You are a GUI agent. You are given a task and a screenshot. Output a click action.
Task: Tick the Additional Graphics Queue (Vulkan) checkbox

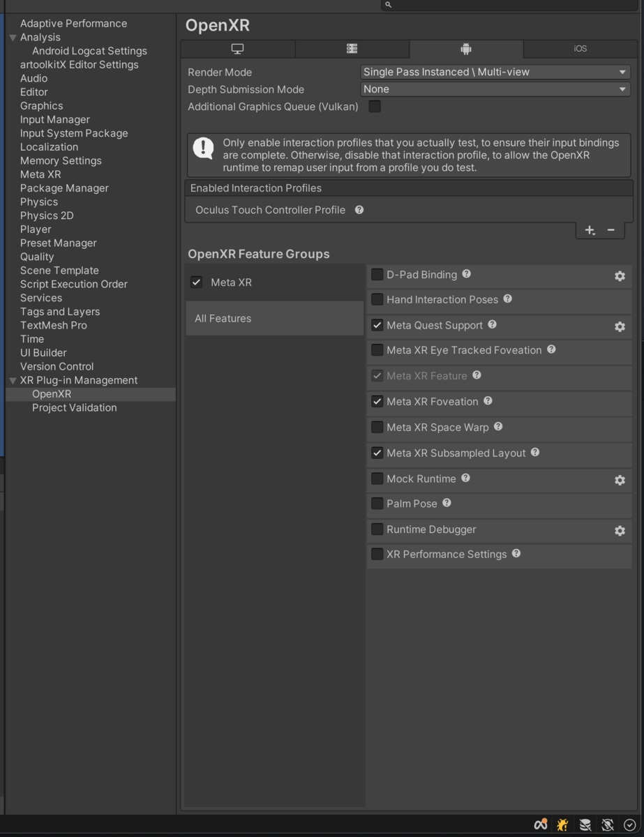(x=375, y=107)
